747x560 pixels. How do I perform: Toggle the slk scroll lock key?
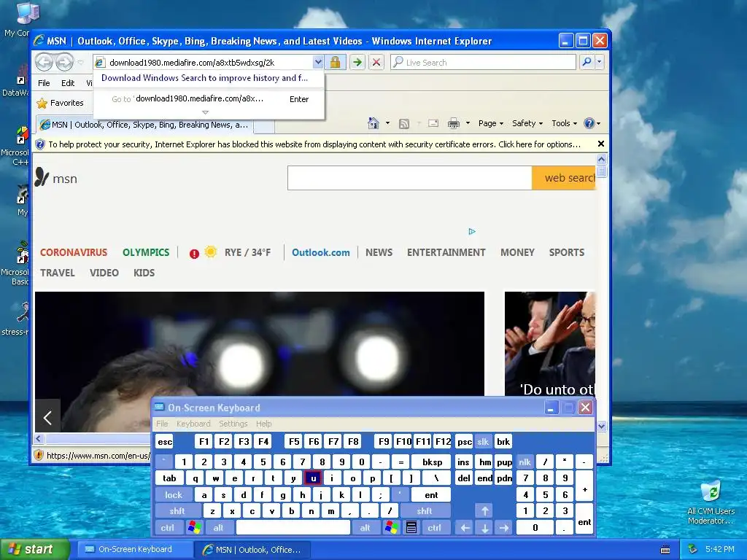click(483, 442)
